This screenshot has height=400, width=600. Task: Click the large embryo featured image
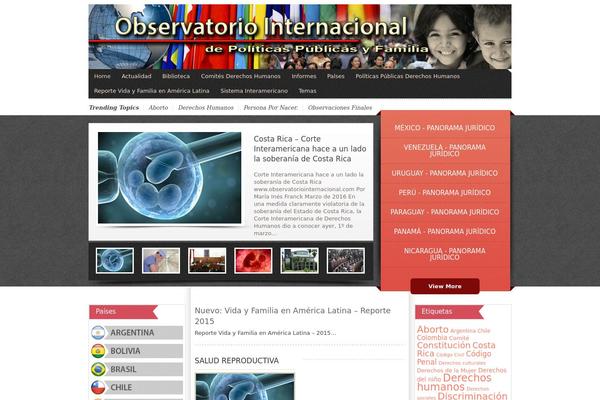[x=170, y=178]
